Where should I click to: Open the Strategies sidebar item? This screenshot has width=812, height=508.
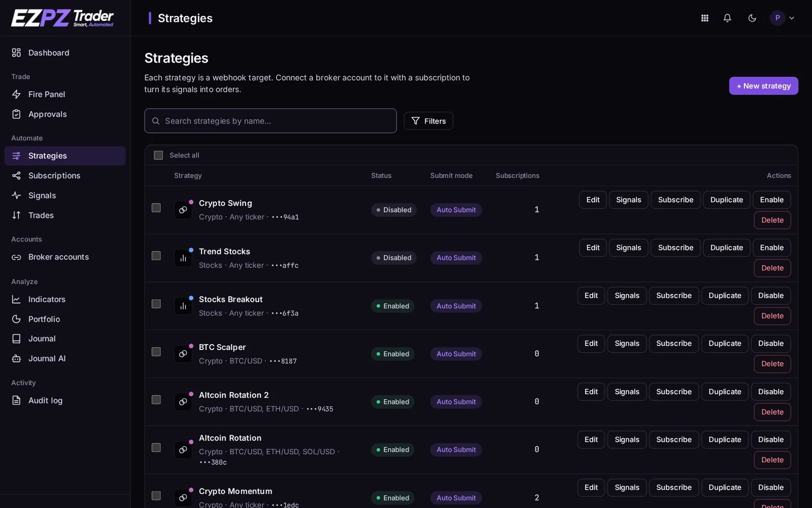click(65, 156)
